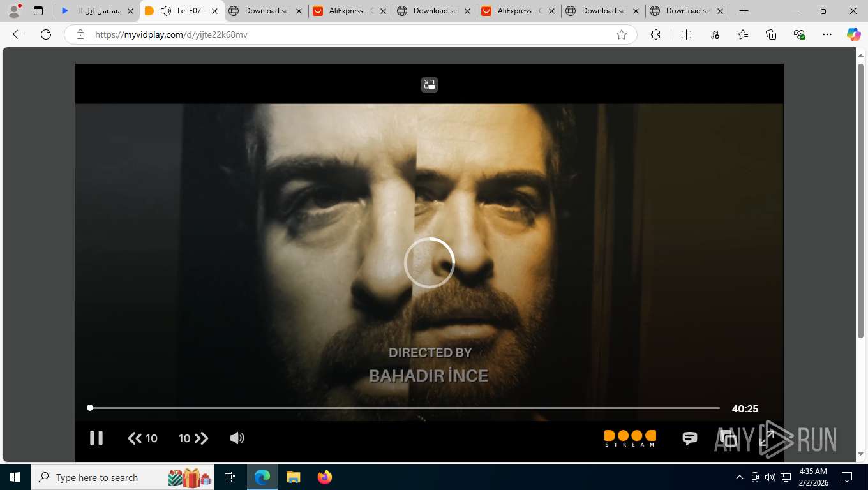Open Collections panel
Screen dimensions: 868x490
click(x=771, y=34)
